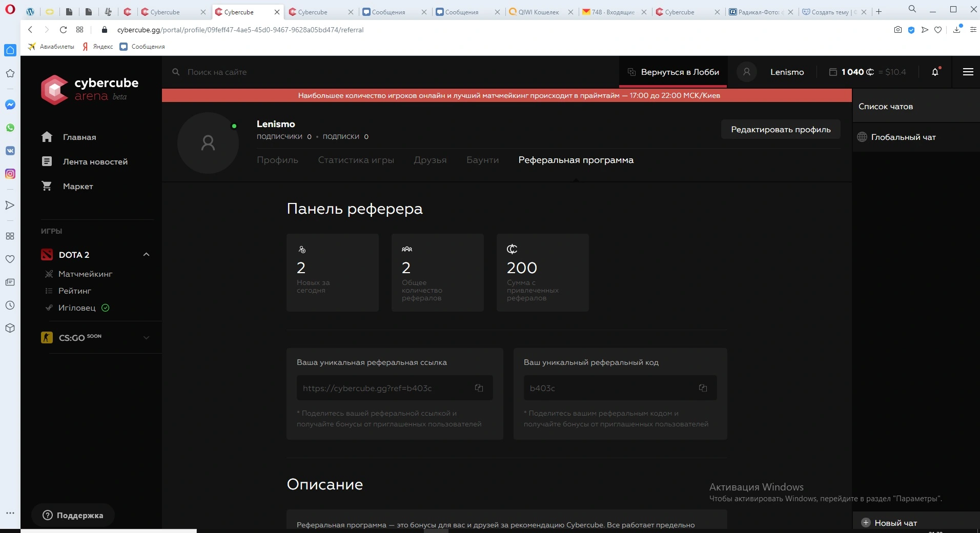Click the Cybercube arena logo

[90, 89]
